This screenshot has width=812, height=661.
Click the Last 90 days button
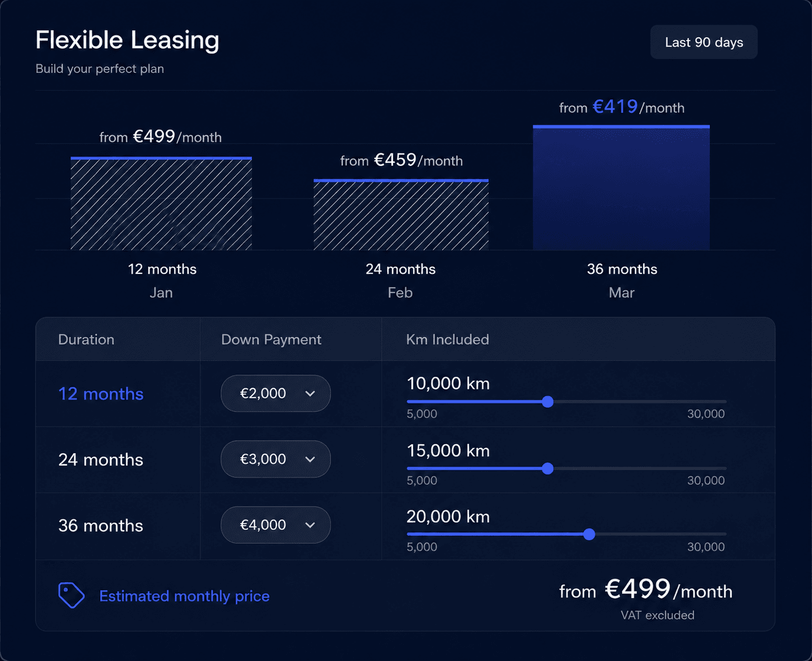(x=704, y=42)
